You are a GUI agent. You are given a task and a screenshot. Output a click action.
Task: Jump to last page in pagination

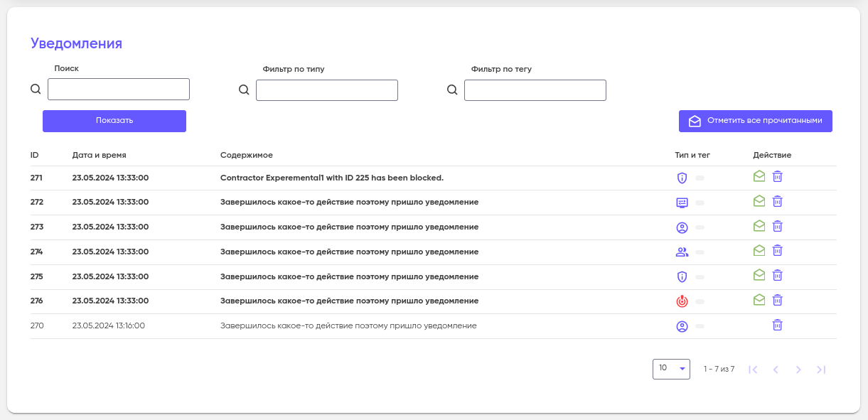pyautogui.click(x=821, y=370)
